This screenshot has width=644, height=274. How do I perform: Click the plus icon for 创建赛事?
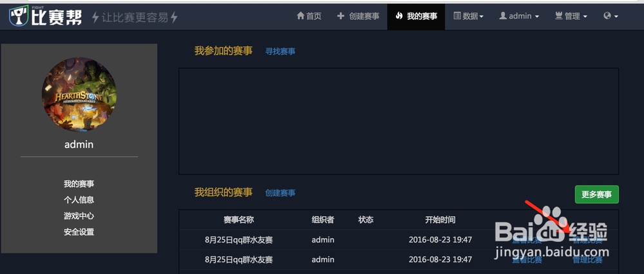click(341, 16)
